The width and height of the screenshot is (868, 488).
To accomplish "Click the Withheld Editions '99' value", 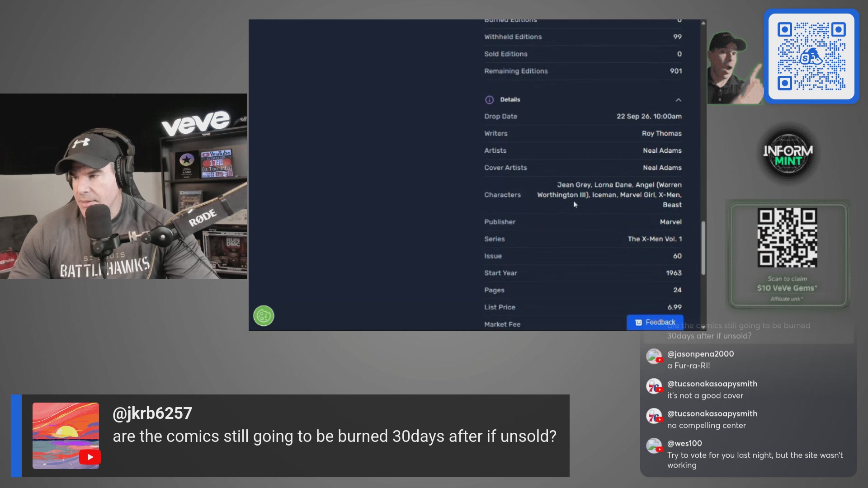I will (677, 37).
